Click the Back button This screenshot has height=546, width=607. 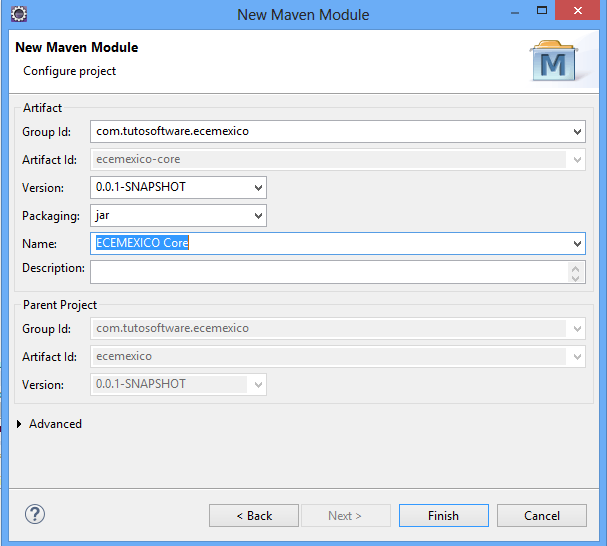click(254, 515)
